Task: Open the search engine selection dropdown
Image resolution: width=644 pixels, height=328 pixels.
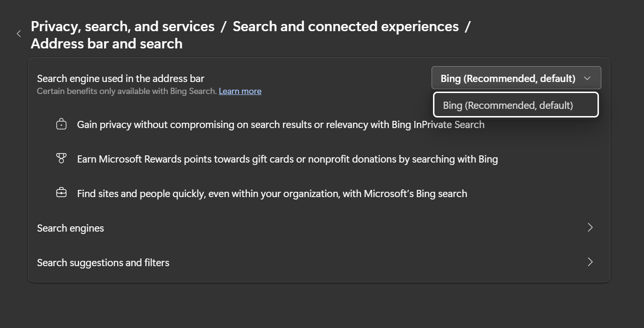Action: 516,78
